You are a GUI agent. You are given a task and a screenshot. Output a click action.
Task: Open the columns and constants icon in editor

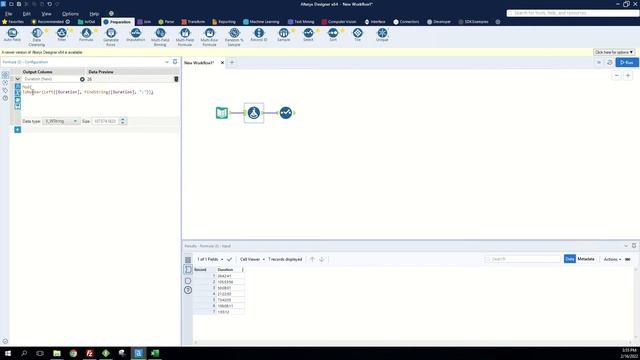[18, 93]
